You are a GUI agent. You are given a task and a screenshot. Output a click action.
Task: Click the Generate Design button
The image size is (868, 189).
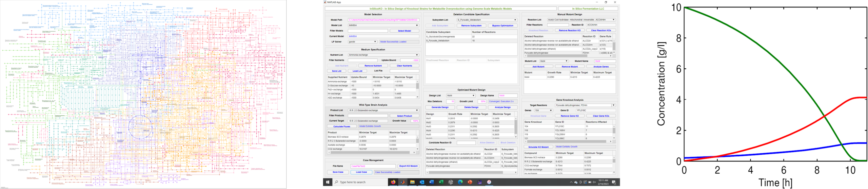[440, 107]
